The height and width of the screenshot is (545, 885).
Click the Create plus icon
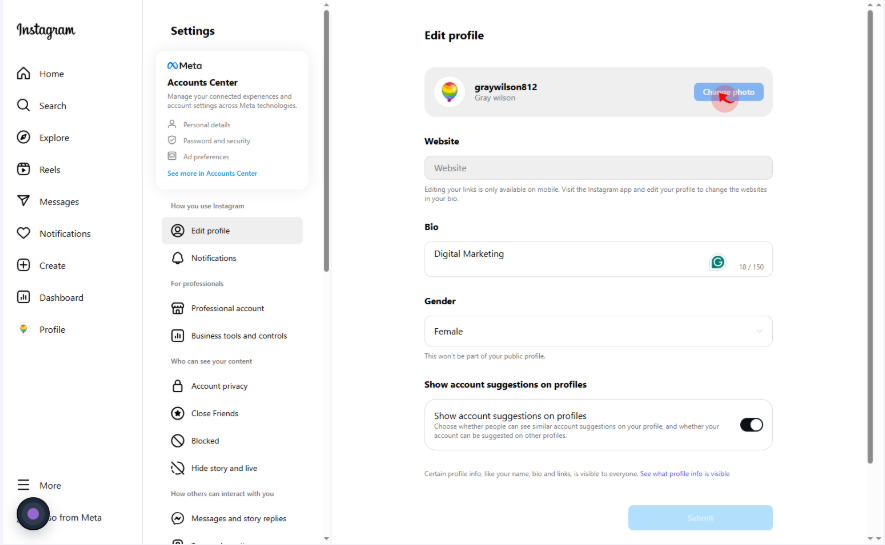click(x=23, y=265)
